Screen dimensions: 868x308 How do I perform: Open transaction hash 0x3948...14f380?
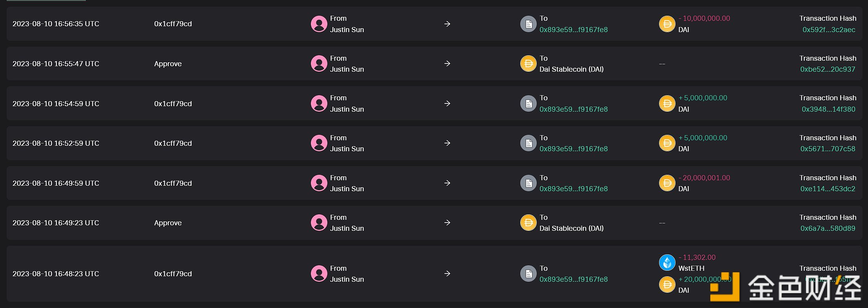click(828, 109)
